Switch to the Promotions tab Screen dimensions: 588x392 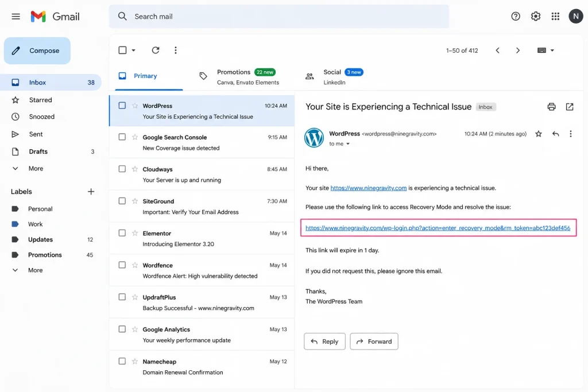coord(240,77)
